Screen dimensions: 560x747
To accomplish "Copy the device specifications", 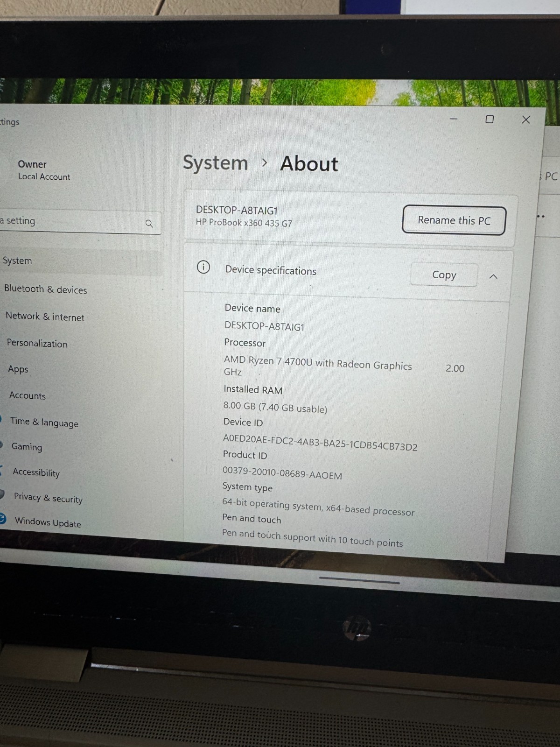I will point(444,275).
